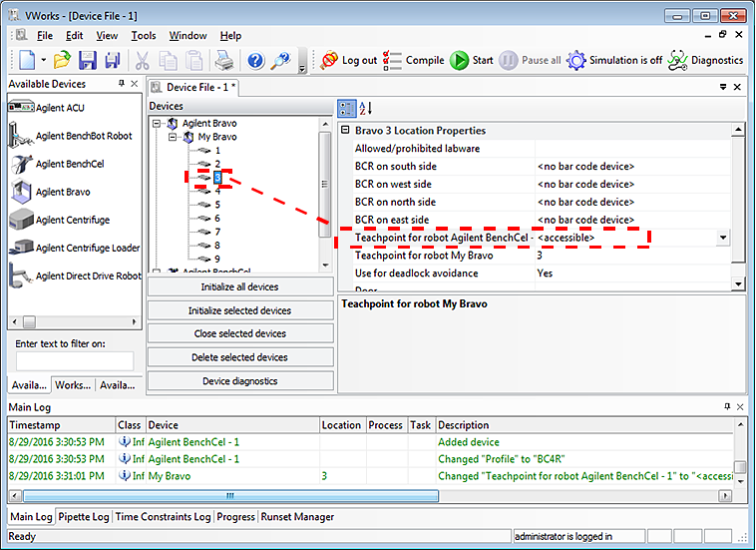
Task: Select the Agilent BenchBot Robot icon
Action: pos(21,137)
